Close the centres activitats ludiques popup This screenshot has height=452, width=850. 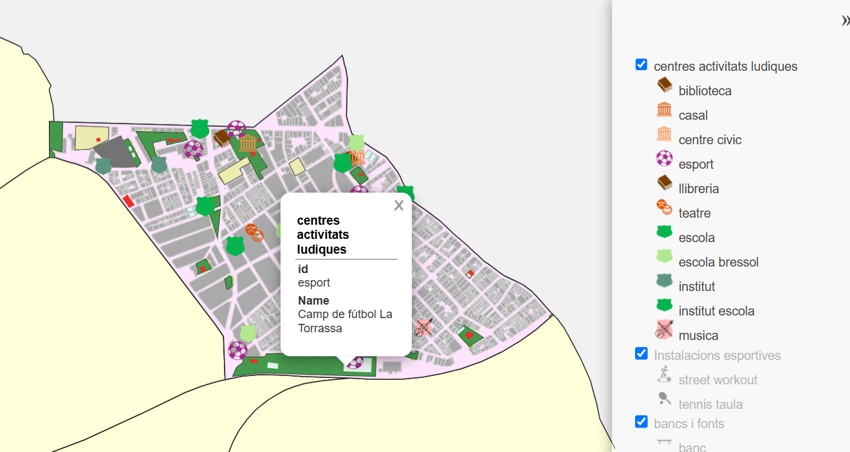tap(399, 205)
